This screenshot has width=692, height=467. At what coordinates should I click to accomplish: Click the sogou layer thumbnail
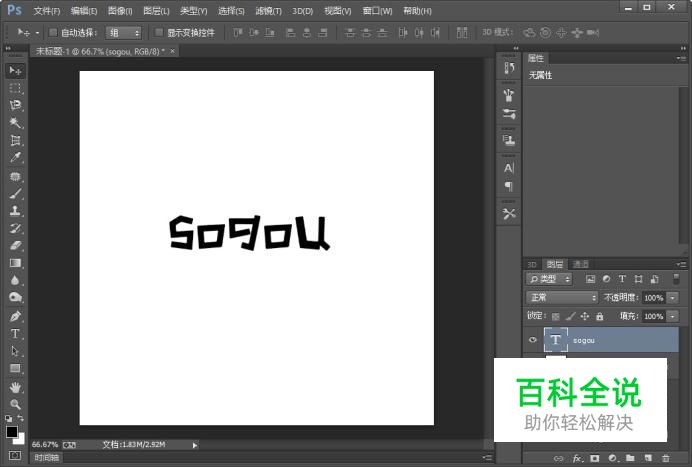pos(555,340)
